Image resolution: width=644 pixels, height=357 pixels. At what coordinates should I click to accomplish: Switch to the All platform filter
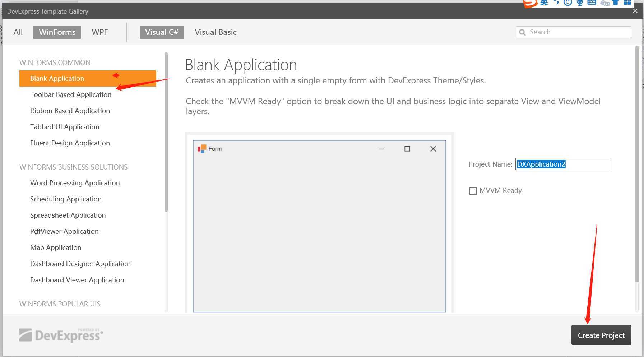(18, 32)
